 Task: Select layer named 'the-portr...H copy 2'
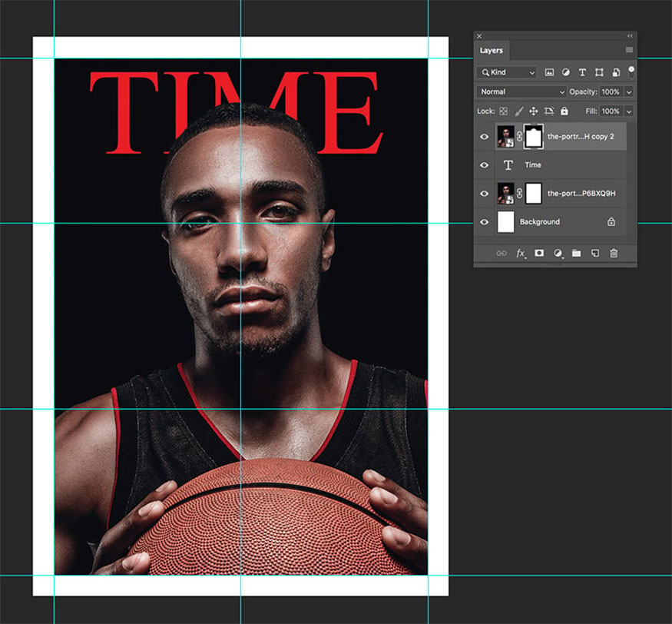click(581, 136)
